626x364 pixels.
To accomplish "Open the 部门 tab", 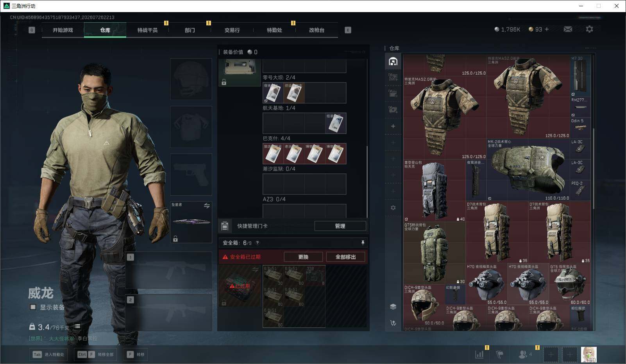I will point(190,30).
